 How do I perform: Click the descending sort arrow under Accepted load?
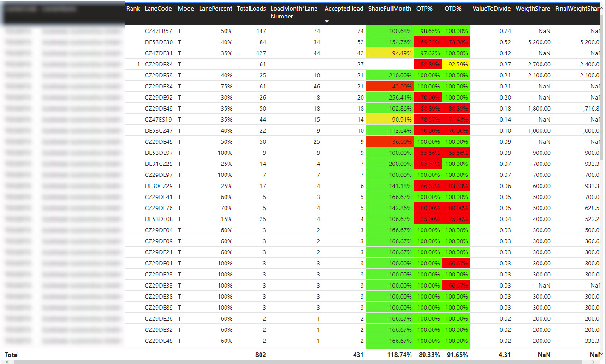[327, 22]
